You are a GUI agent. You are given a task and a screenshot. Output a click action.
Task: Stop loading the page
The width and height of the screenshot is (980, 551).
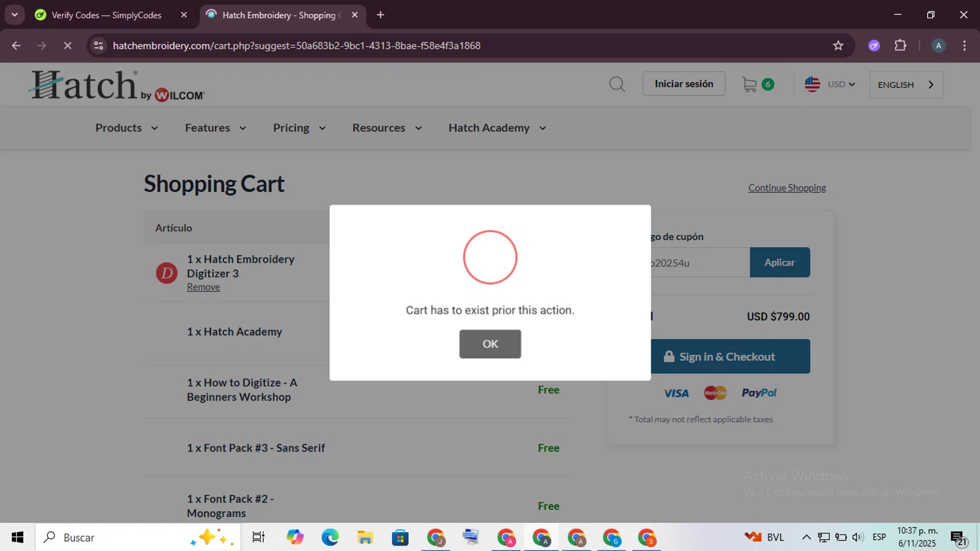[67, 46]
